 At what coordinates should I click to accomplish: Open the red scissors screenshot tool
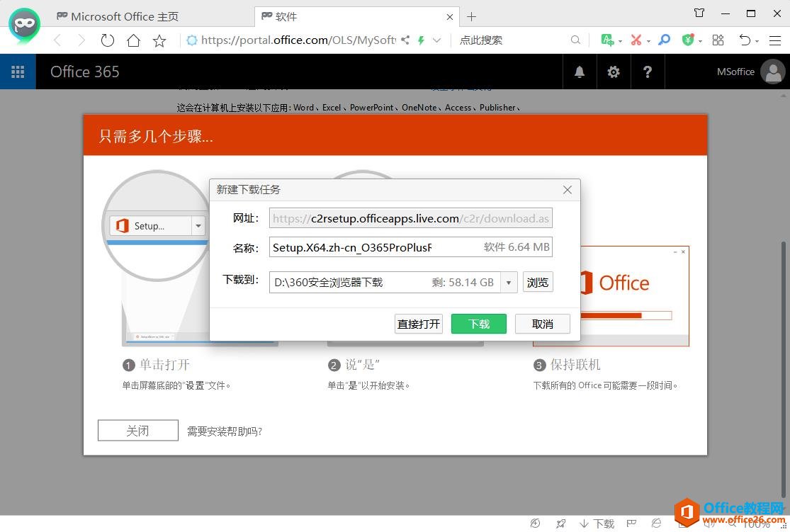click(x=636, y=40)
